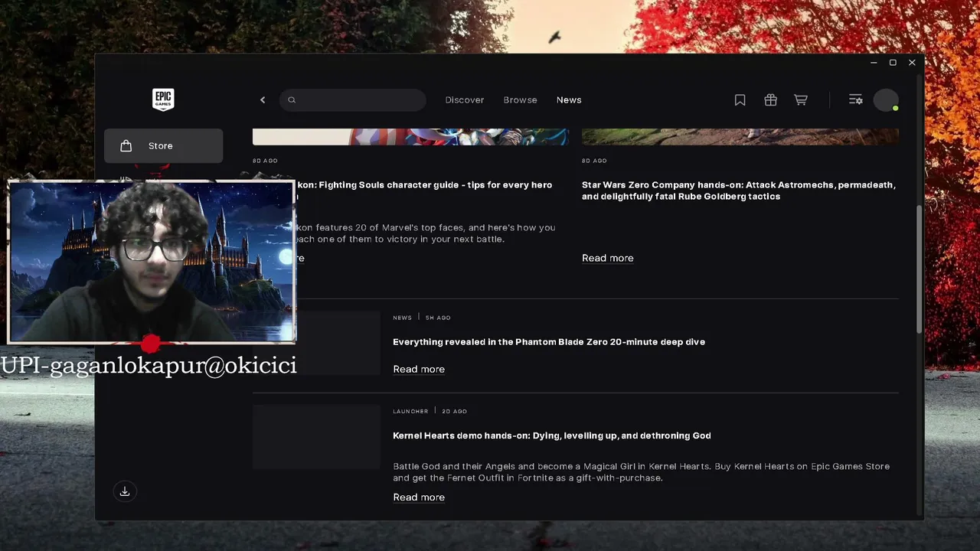Open the Star Wars Zero Company banner image
The image size is (980, 551).
tap(740, 137)
